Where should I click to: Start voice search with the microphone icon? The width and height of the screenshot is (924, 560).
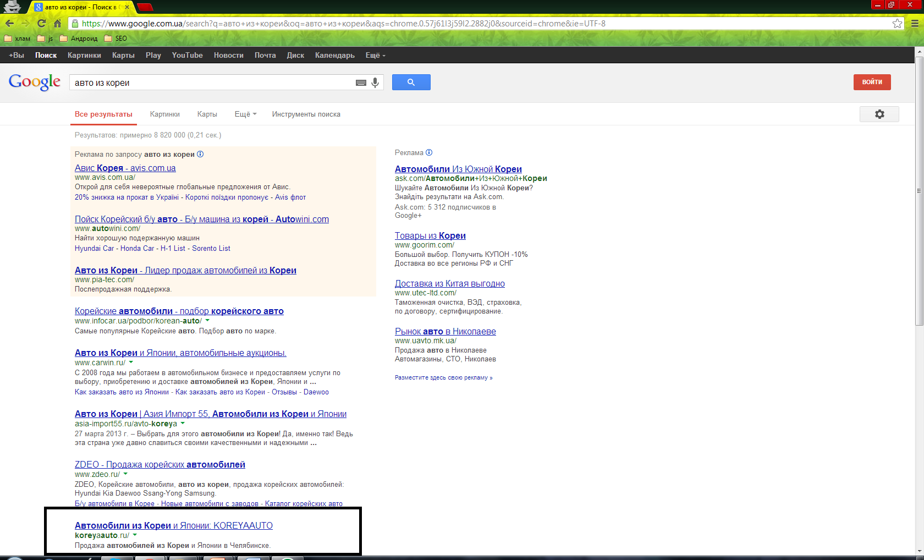(375, 83)
